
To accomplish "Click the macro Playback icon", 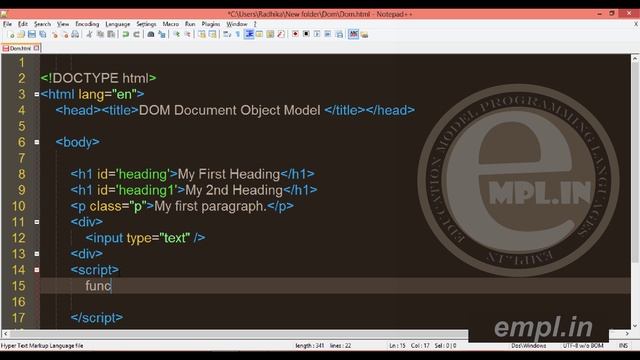I will coord(317,35).
